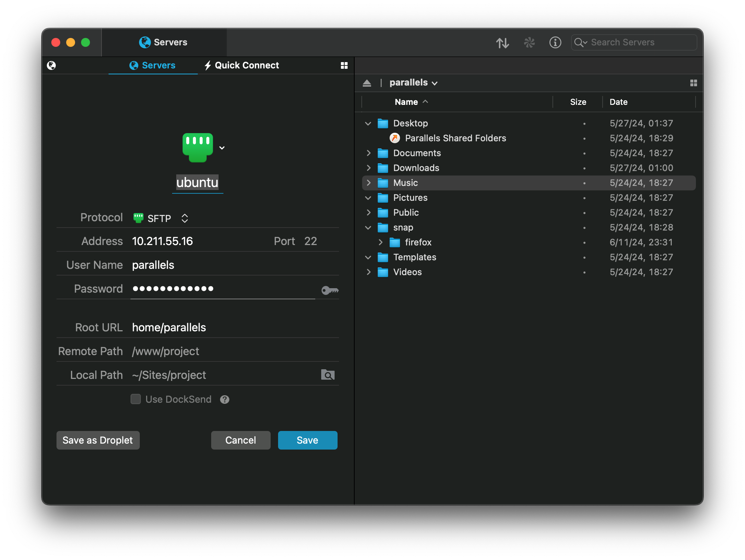
Task: Click the Pictures folder icon
Action: pos(383,198)
